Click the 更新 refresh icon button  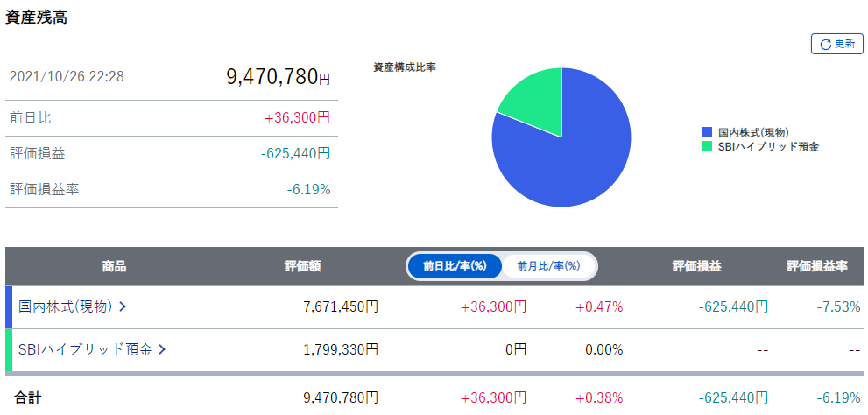[x=837, y=44]
